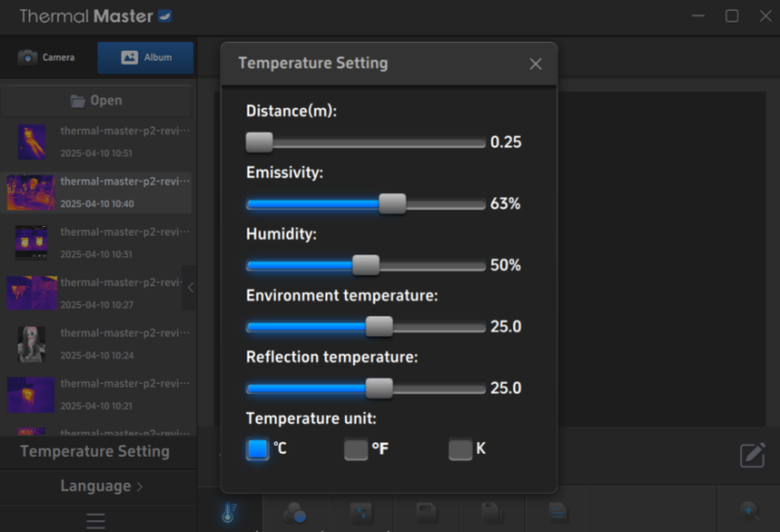Screen dimensions: 780x532
Task: Click the single floppy save icon
Action: pos(427,513)
